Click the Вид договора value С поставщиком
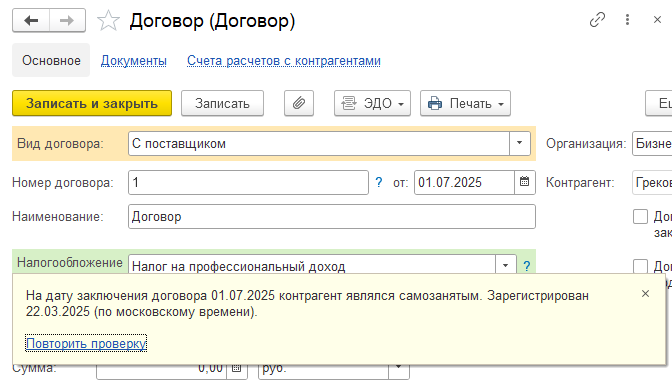 [x=179, y=144]
